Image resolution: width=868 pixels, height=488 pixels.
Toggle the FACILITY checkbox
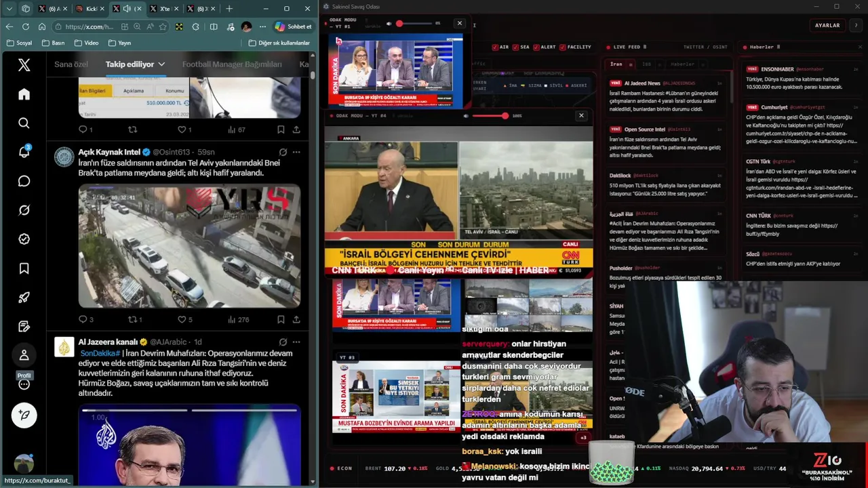click(563, 47)
